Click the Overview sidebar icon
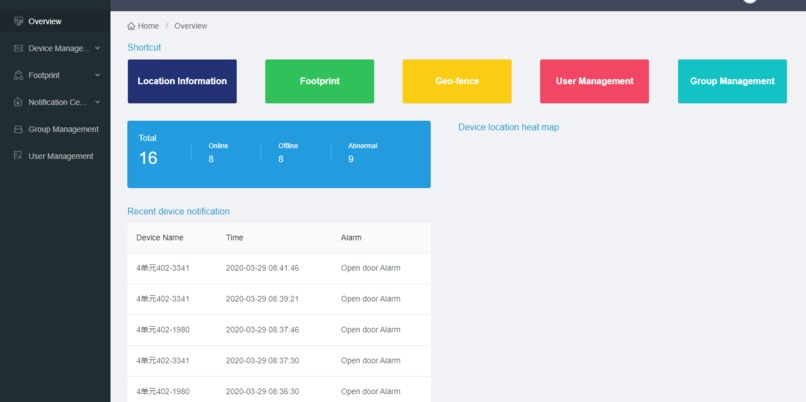Screen dimensions: 806x402 [x=19, y=21]
